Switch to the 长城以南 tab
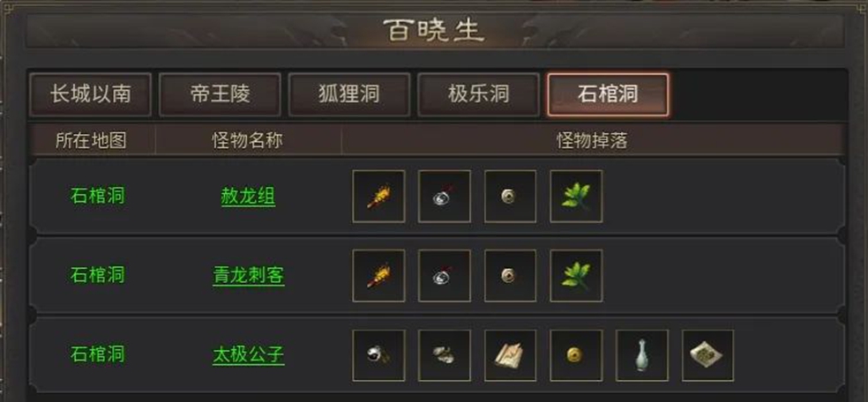The image size is (868, 402). click(x=90, y=94)
